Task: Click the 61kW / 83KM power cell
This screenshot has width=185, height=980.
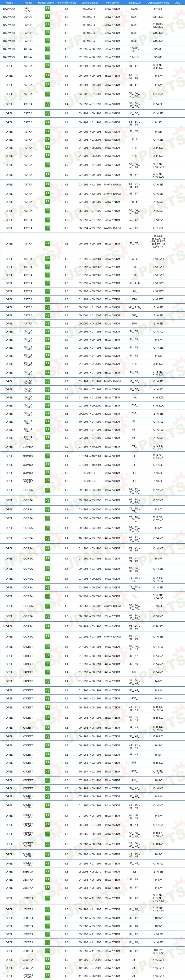Action: click(112, 9)
